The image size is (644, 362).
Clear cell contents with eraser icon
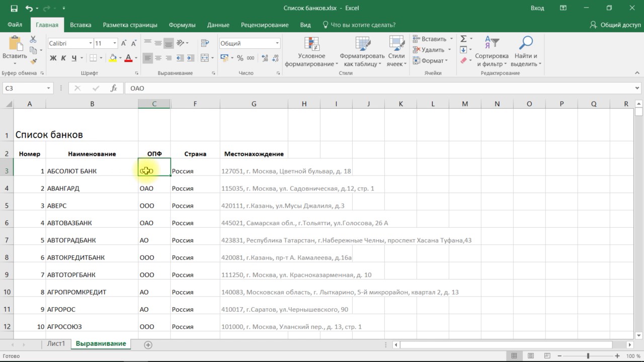coord(463,61)
